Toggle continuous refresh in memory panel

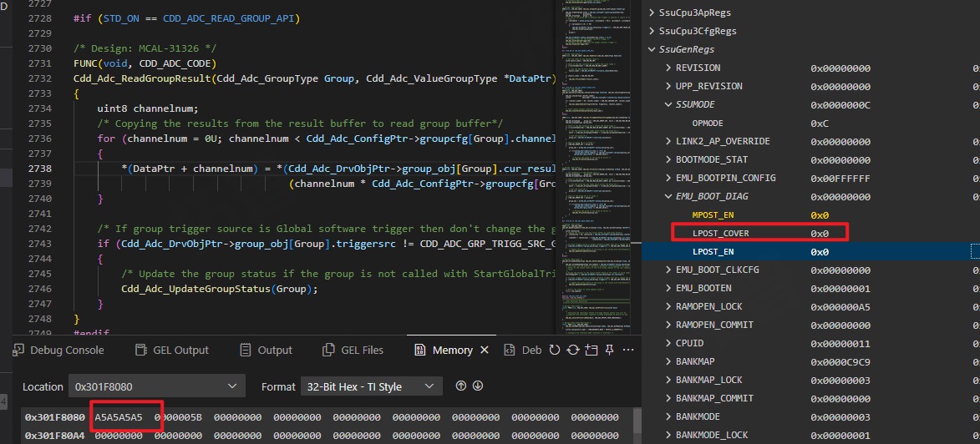pos(573,350)
